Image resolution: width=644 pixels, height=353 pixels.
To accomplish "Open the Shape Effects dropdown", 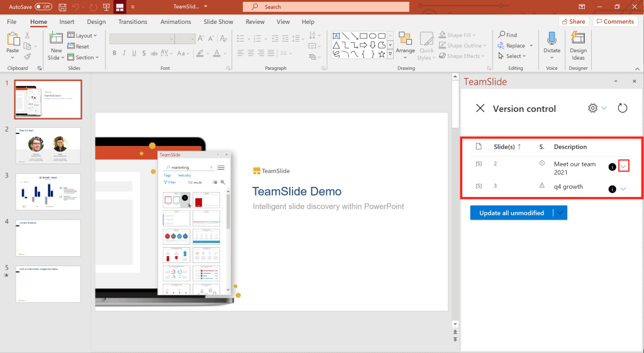I will coord(462,56).
